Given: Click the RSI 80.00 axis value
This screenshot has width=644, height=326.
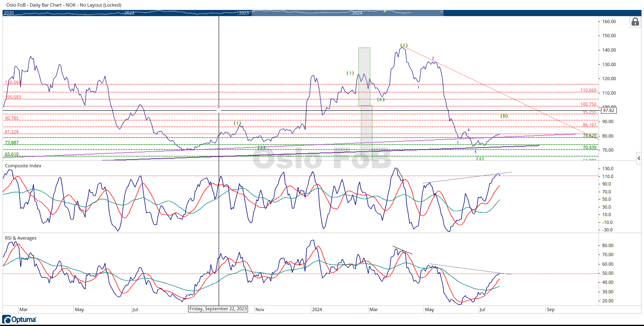Looking at the screenshot, I should coord(608,245).
